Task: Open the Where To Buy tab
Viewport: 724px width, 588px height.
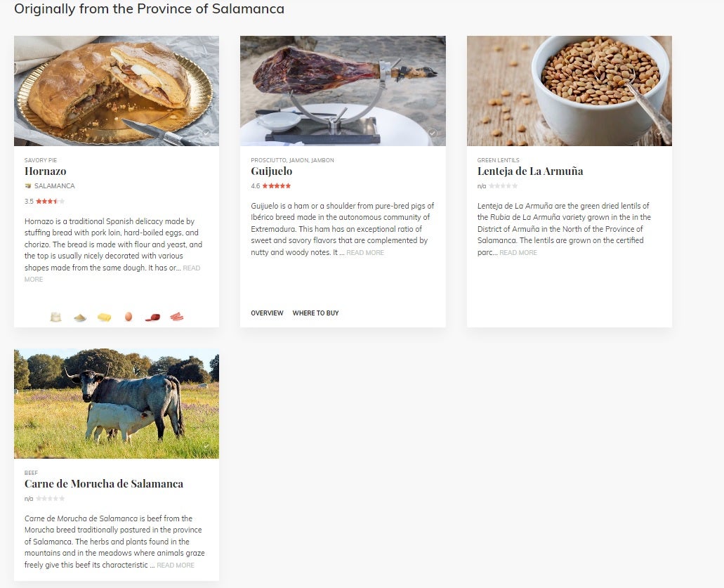Action: coord(315,313)
